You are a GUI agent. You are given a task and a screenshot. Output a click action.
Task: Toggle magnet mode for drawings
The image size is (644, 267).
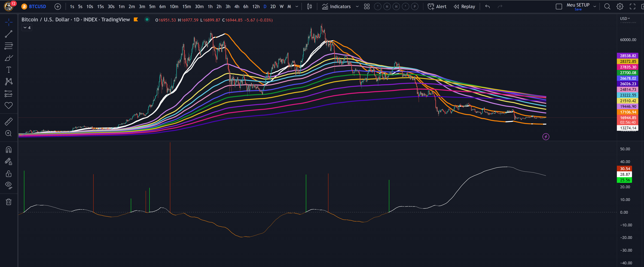click(x=8, y=150)
